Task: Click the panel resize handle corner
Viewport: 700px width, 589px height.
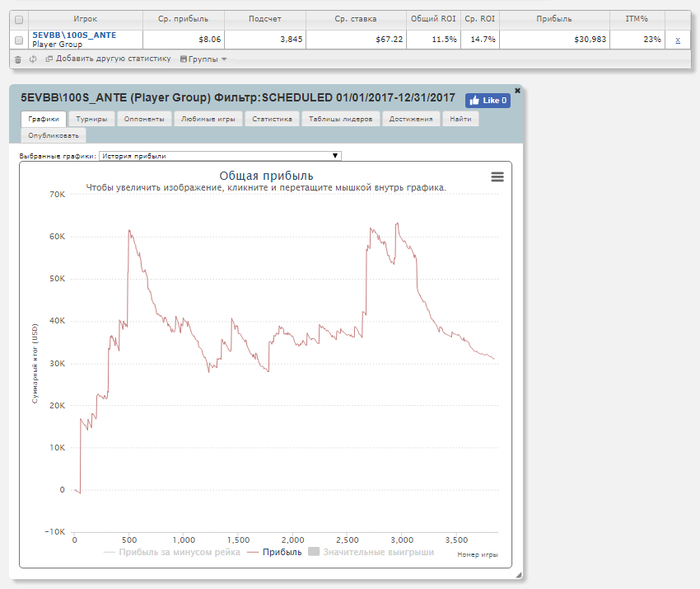Action: [518, 575]
